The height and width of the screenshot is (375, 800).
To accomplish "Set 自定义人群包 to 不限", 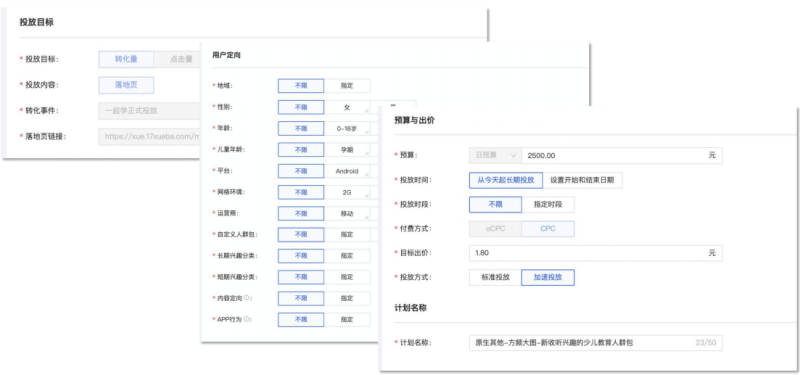I will 301,235.
